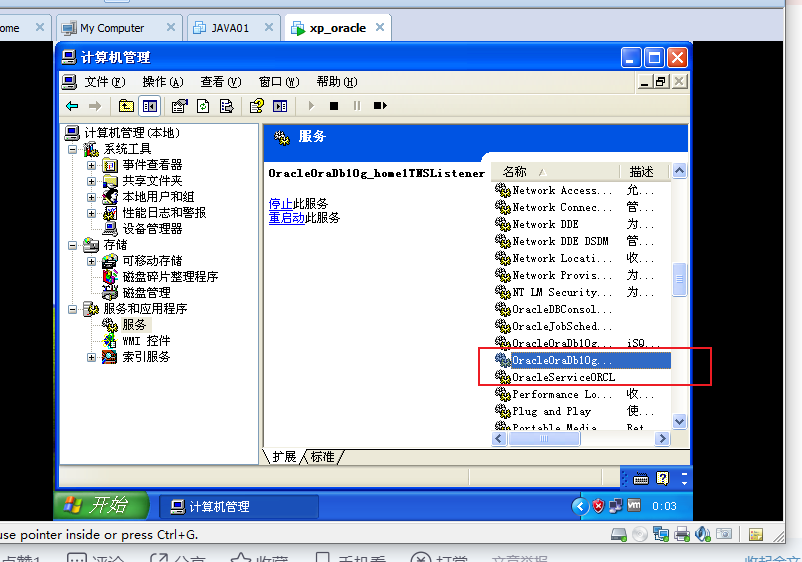Click the Windows 开始 button

tap(102, 506)
